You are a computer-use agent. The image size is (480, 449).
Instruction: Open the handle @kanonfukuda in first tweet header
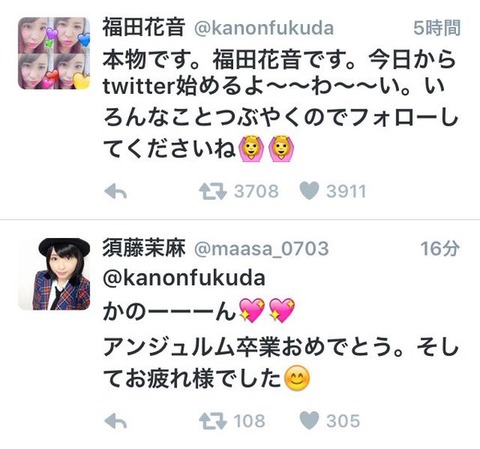(264, 28)
